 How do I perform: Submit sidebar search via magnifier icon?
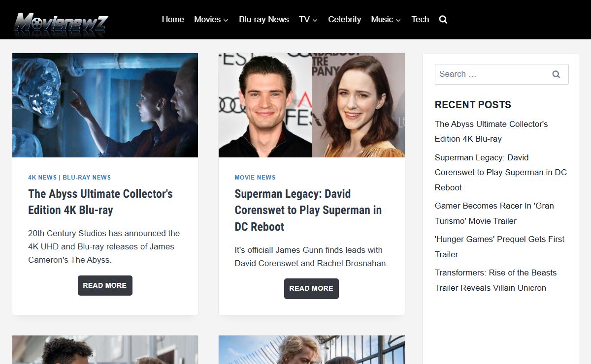click(556, 74)
